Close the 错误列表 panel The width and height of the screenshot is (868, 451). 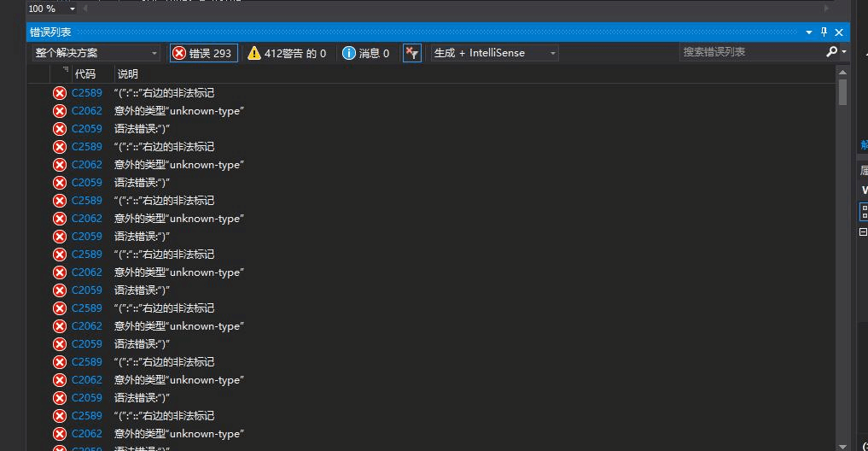tap(839, 32)
